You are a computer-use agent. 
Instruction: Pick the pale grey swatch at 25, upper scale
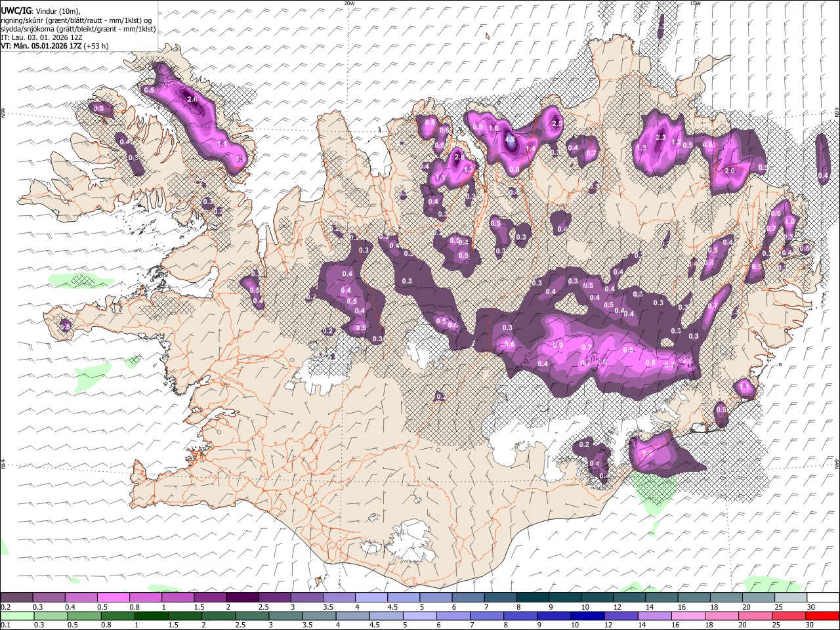(791, 598)
